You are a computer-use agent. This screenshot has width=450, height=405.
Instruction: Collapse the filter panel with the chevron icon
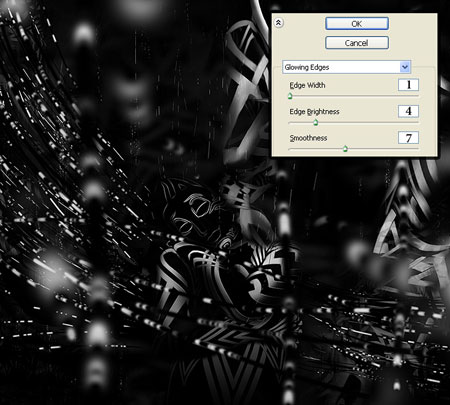coord(278,23)
